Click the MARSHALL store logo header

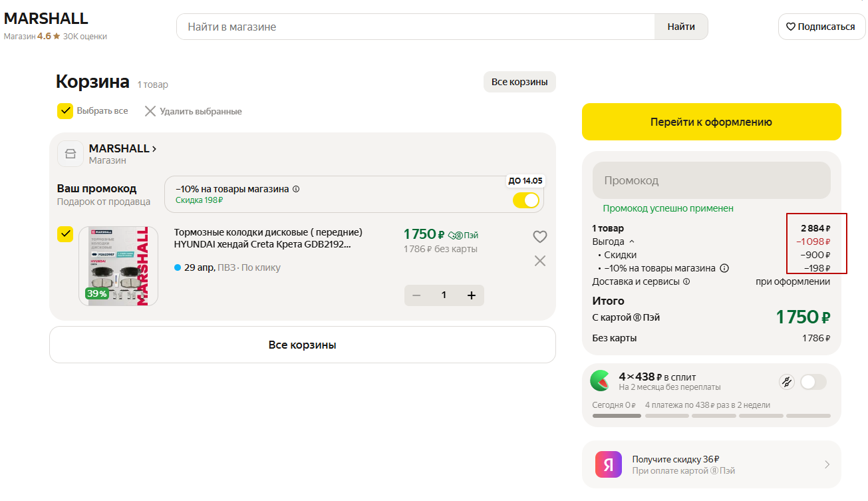tap(46, 19)
